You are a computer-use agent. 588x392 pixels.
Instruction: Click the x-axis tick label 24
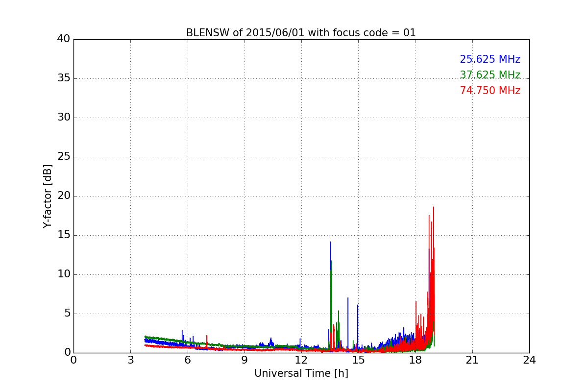(x=529, y=360)
